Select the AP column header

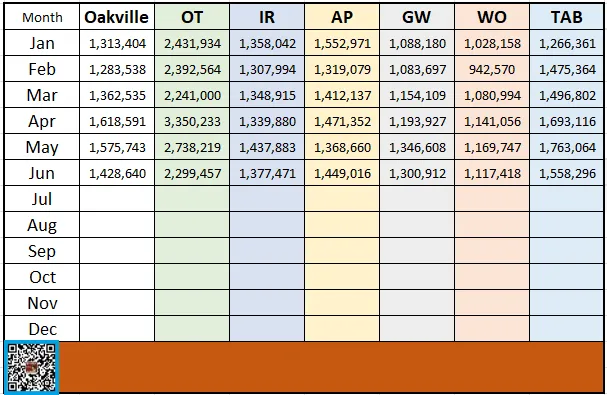(x=342, y=17)
